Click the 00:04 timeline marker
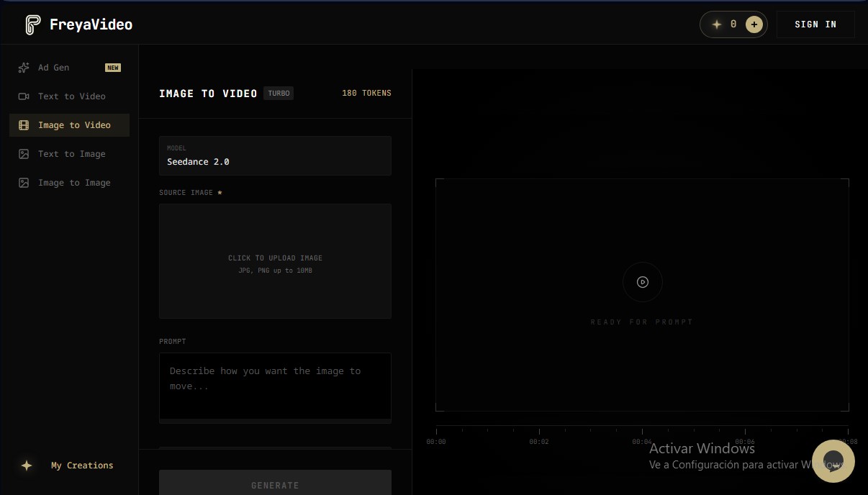Screen dimensions: 868x495 point(642,442)
